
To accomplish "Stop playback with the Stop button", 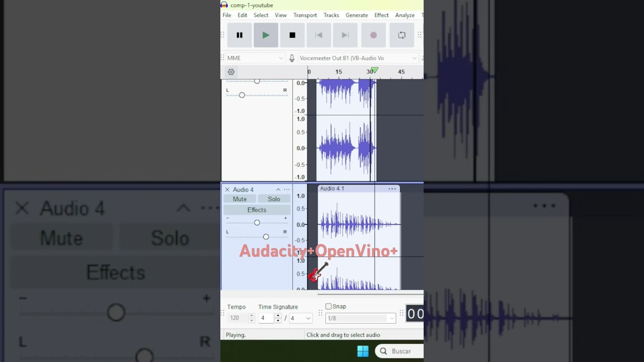I will click(x=292, y=35).
